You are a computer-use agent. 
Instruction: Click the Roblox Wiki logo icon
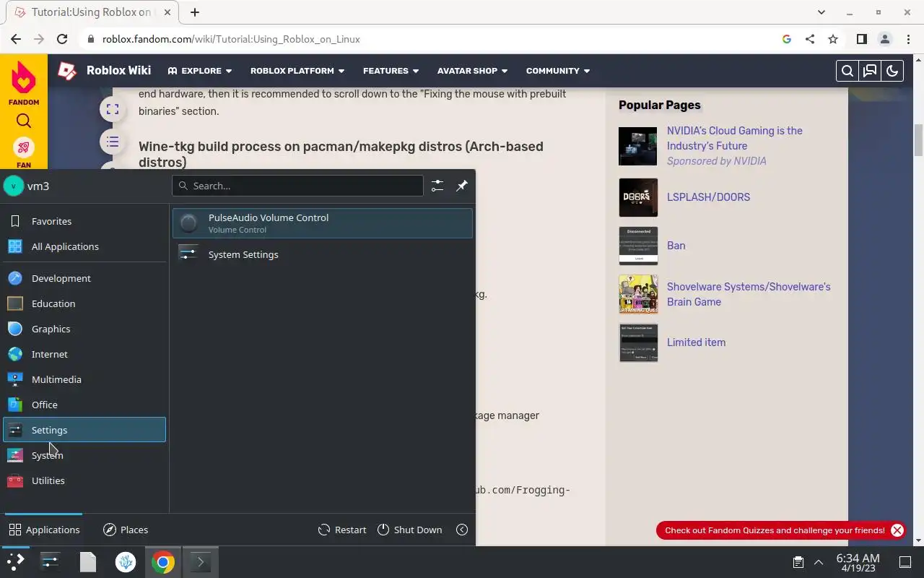pyautogui.click(x=67, y=71)
